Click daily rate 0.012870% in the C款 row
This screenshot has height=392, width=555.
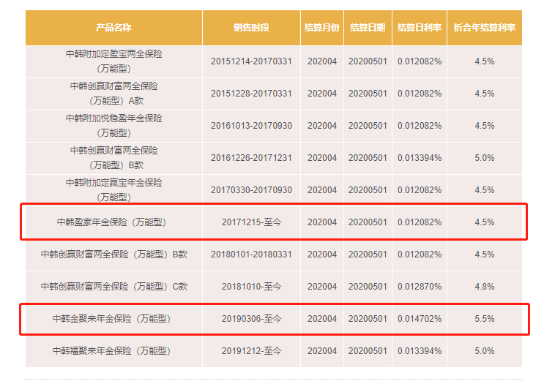pyautogui.click(x=419, y=286)
